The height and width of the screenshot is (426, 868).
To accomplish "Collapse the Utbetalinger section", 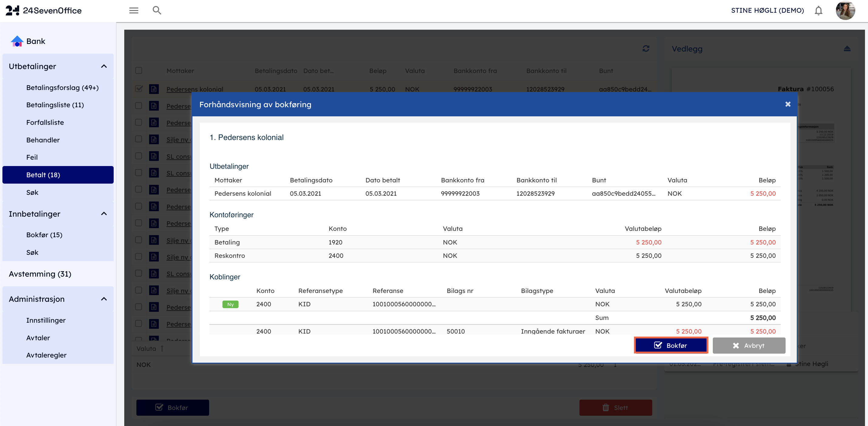I will tap(104, 66).
